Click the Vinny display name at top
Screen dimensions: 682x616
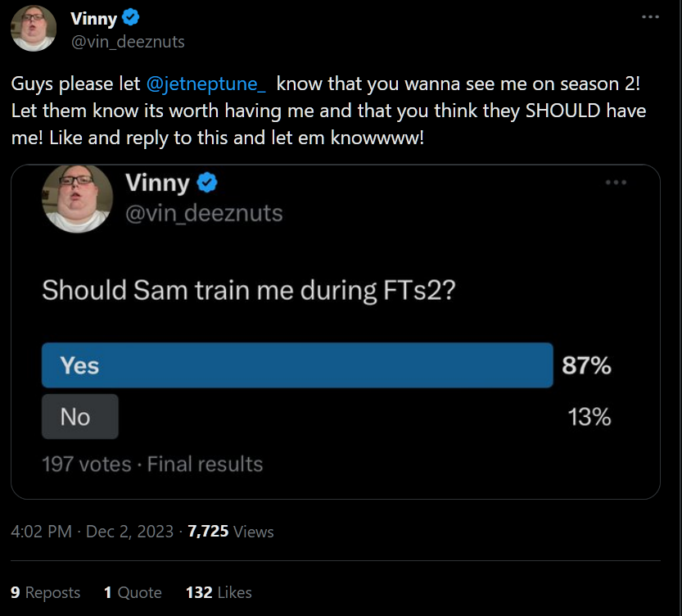(93, 18)
